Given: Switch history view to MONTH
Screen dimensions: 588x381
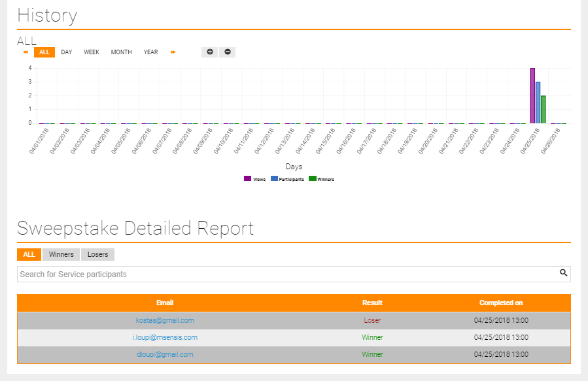Looking at the screenshot, I should (x=121, y=52).
